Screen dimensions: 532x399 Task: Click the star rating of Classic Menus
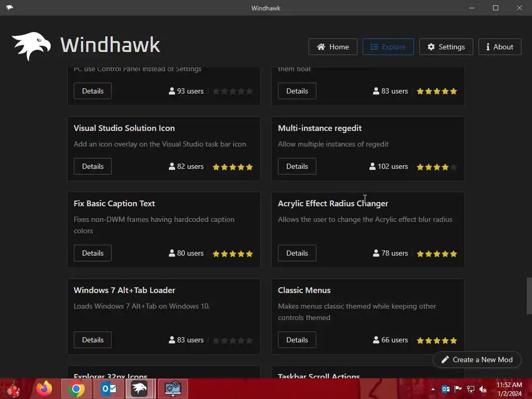point(437,341)
